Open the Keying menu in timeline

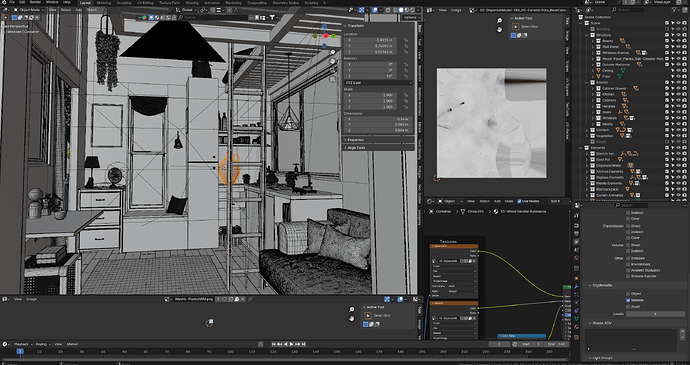[x=43, y=344]
